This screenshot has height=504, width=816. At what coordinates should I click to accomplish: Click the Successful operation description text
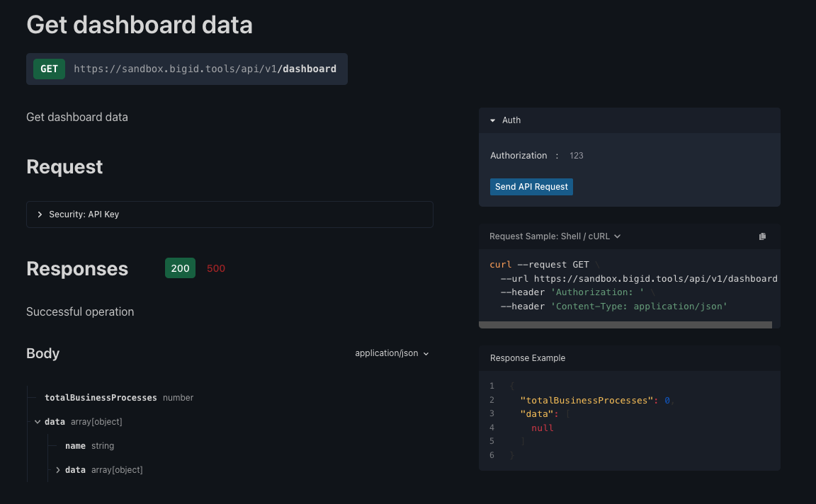(80, 311)
